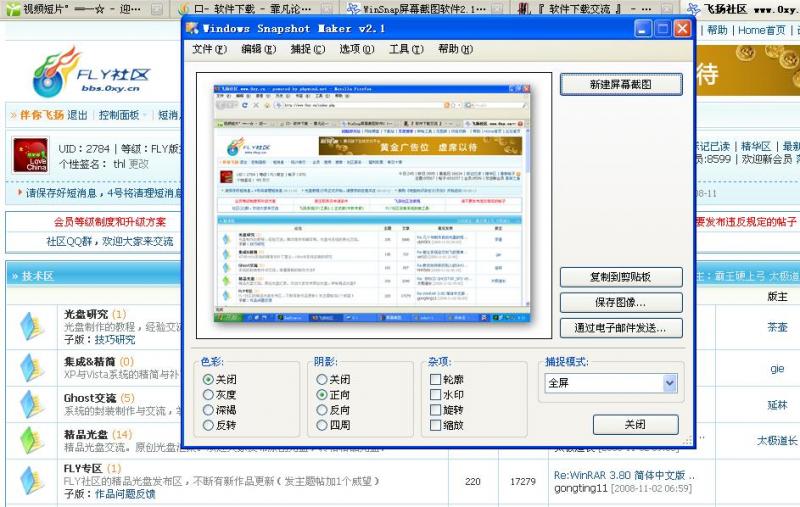Click the Snapshot Maker title bar icon
Image resolution: width=800 pixels, height=507 pixels.
[x=193, y=29]
